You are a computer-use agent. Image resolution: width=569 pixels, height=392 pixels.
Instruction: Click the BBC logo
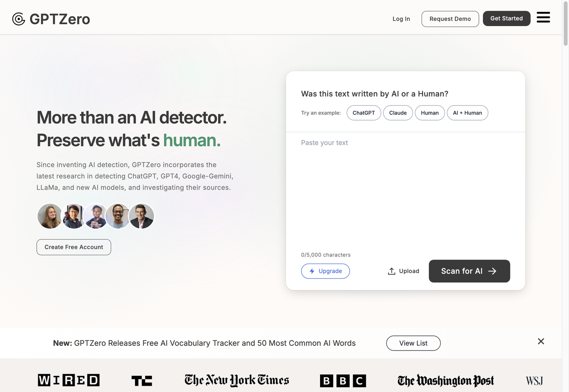tap(343, 381)
